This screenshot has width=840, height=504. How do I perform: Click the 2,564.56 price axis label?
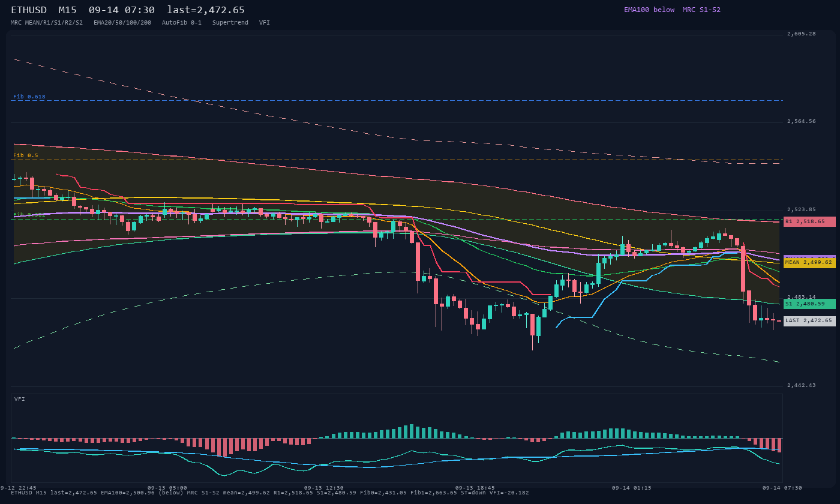click(802, 122)
